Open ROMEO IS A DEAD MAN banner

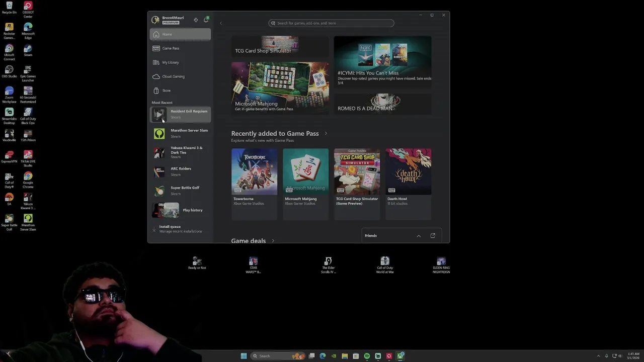[x=382, y=104]
